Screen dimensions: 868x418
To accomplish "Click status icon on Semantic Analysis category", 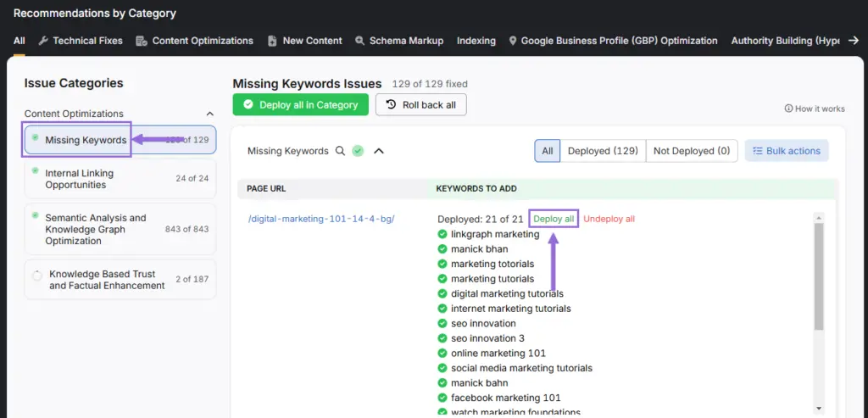I will [36, 215].
